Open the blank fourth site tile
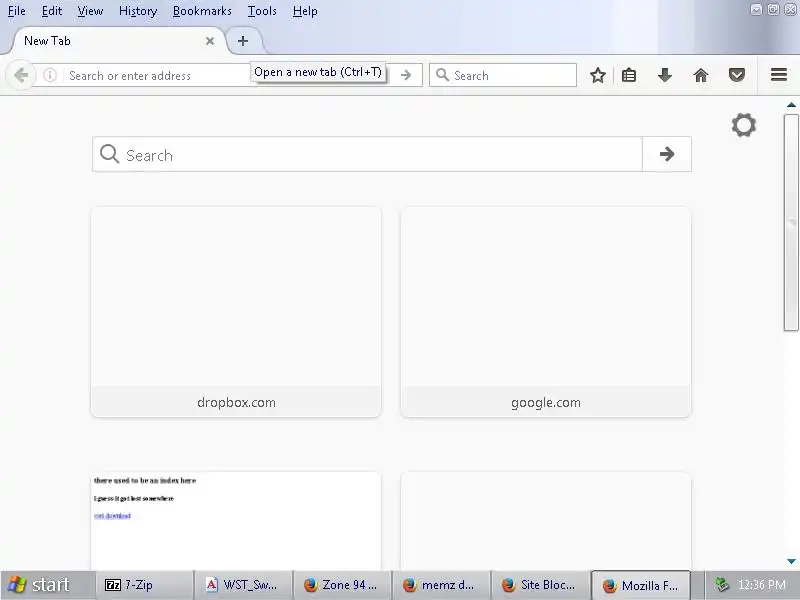The height and width of the screenshot is (600, 800). point(546,521)
